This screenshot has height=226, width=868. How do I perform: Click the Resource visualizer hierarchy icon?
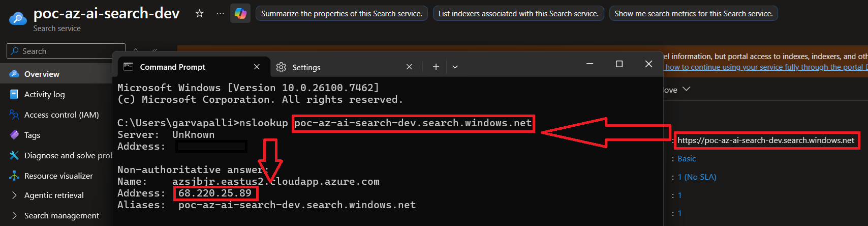pos(14,176)
